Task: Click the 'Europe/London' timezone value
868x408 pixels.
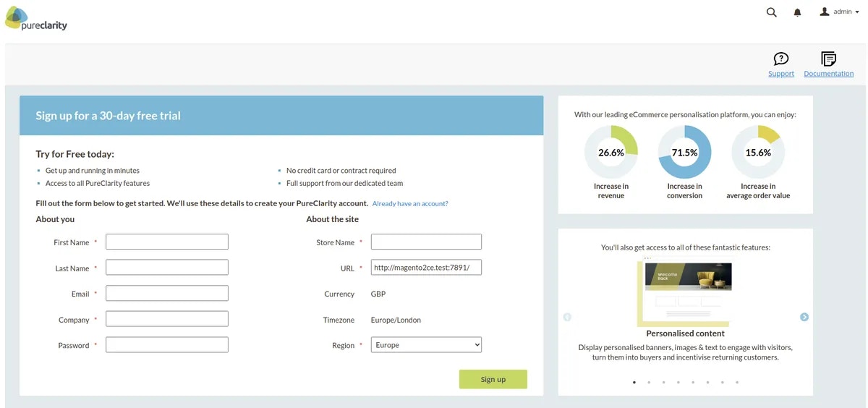Action: point(396,320)
